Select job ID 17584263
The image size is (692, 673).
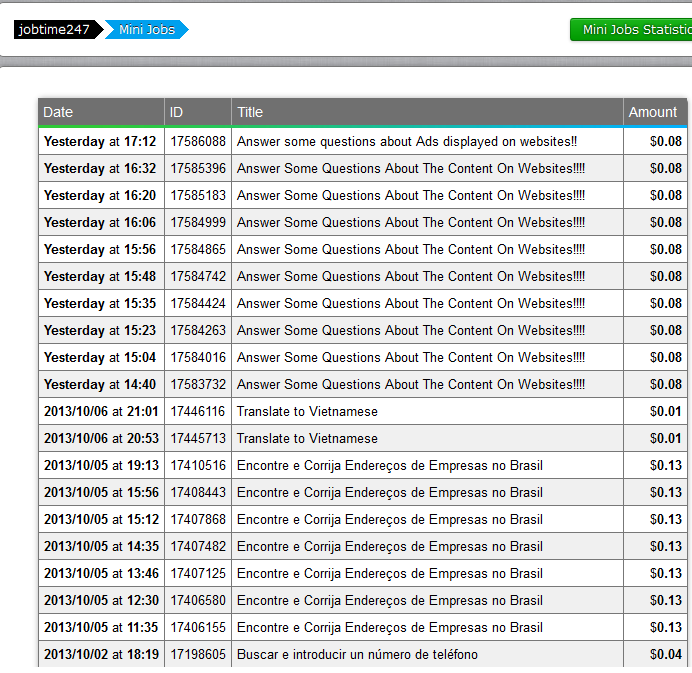pos(198,331)
